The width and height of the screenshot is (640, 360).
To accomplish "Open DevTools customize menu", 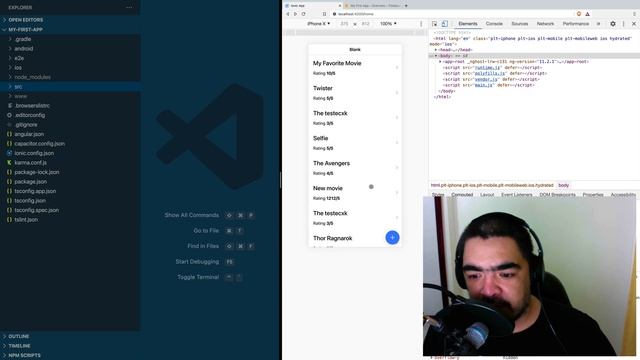I will pyautogui.click(x=623, y=24).
